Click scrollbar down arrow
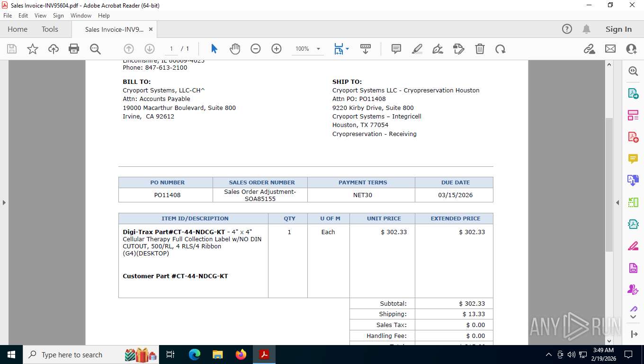 pos(609,340)
